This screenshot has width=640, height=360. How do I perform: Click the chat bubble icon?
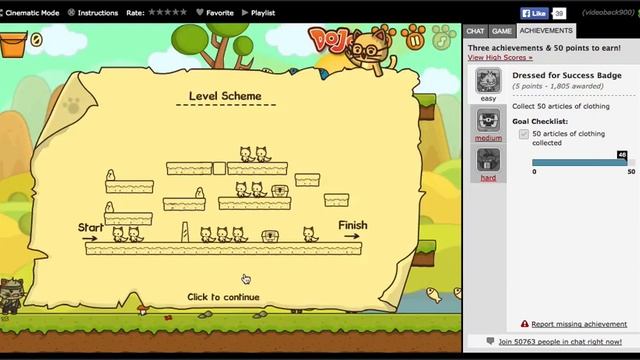tap(490, 341)
